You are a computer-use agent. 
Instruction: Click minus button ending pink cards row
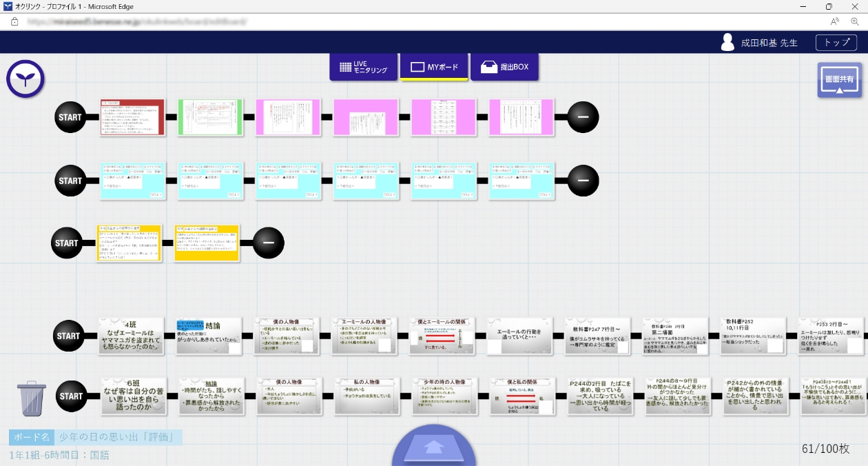click(583, 117)
